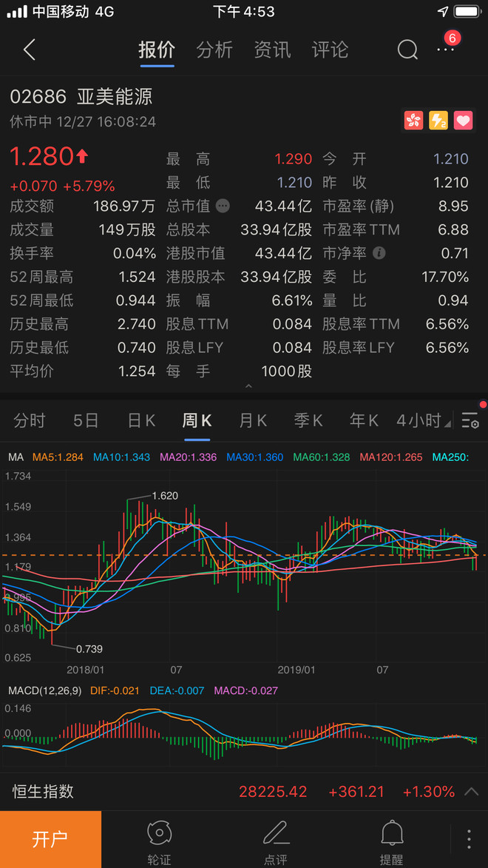Tap the 恒生指数 index row
The image size is (488, 868).
click(244, 792)
